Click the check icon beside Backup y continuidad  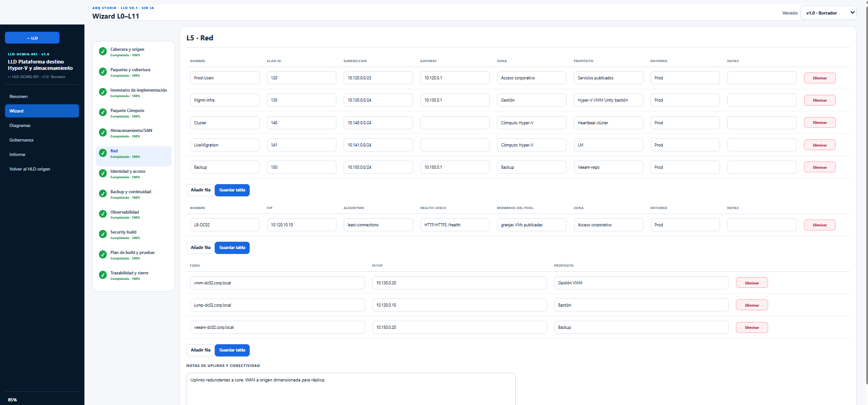[x=103, y=194]
